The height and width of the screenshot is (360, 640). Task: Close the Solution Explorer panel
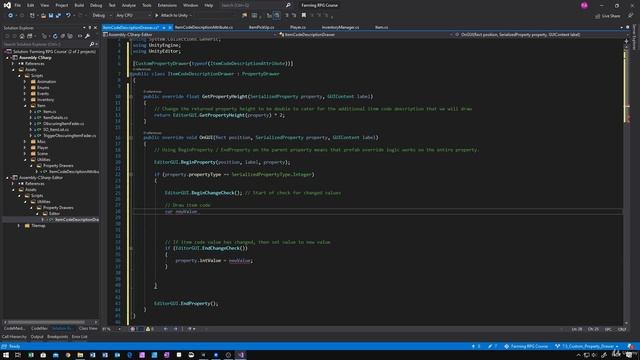pos(96,28)
